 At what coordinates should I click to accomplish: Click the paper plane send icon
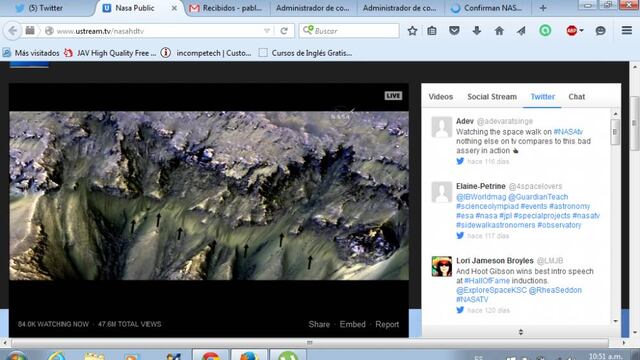pyautogui.click(x=521, y=31)
